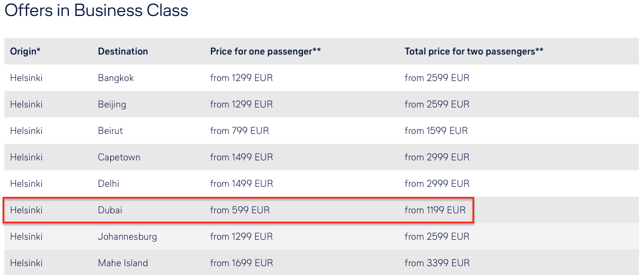Click the from 599 EUR price

[x=240, y=210]
